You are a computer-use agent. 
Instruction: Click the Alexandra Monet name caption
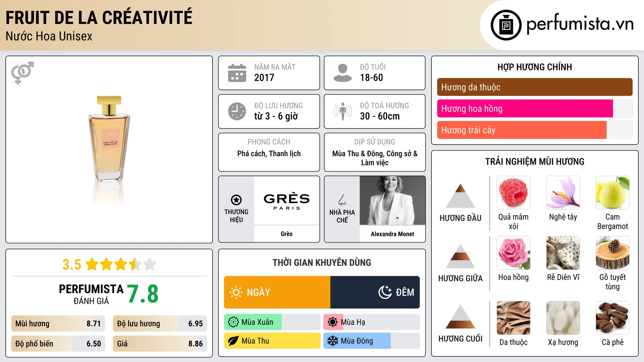[392, 234]
